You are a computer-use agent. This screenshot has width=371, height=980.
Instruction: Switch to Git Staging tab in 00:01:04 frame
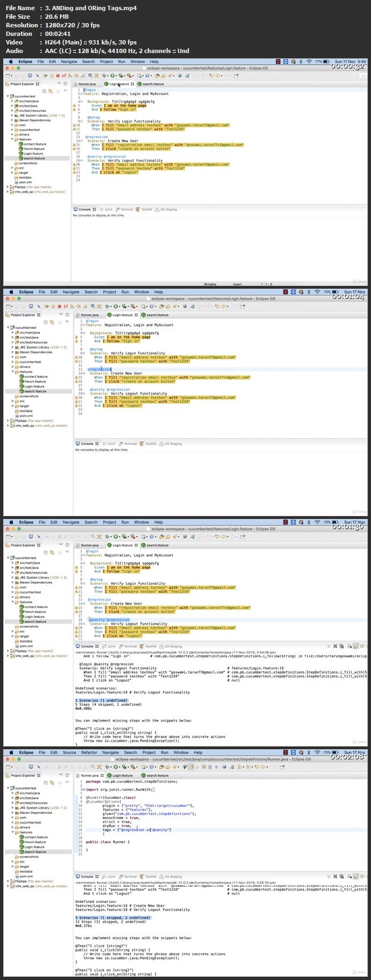tap(173, 443)
